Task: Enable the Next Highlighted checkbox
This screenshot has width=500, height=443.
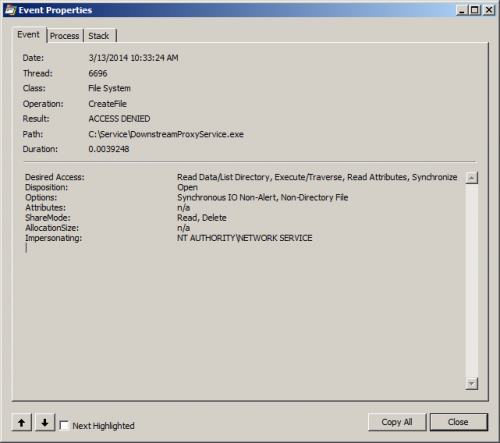Action: (x=64, y=426)
